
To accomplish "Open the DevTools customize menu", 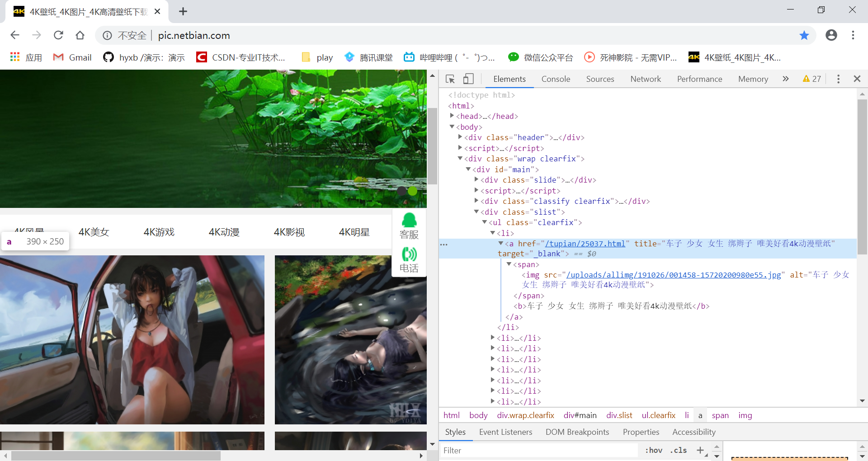I will click(x=838, y=79).
